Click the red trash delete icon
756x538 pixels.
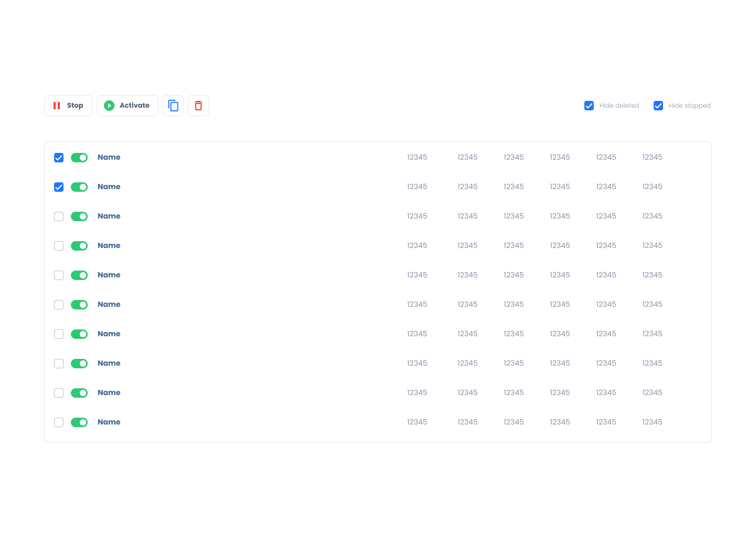(x=198, y=106)
